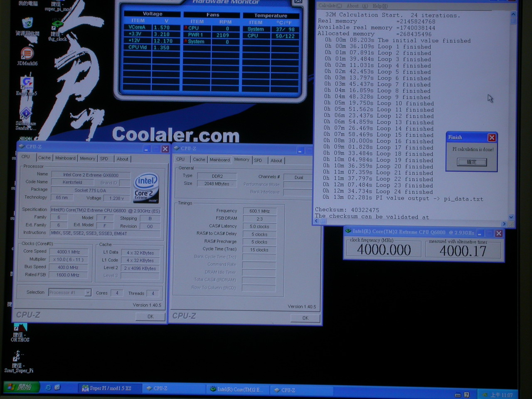The width and height of the screenshot is (532, 399).
Task: Click the Core Speed 4000.1 MHz field
Action: (69, 252)
